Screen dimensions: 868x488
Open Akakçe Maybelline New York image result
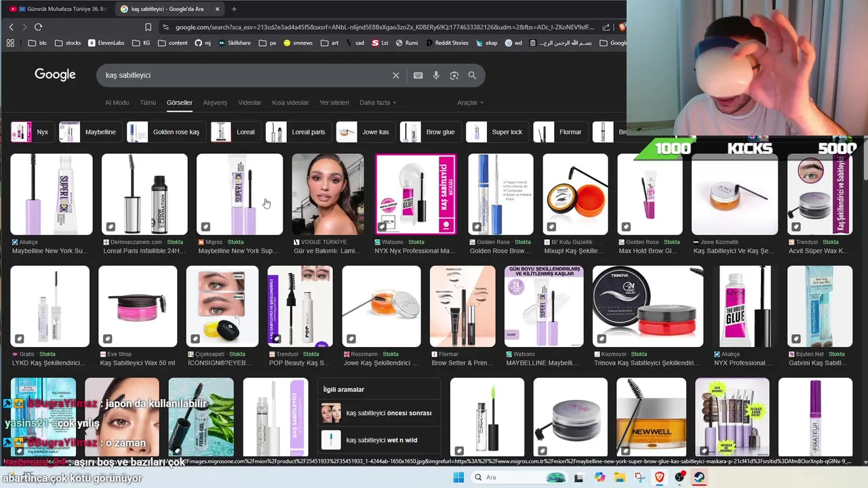52,195
